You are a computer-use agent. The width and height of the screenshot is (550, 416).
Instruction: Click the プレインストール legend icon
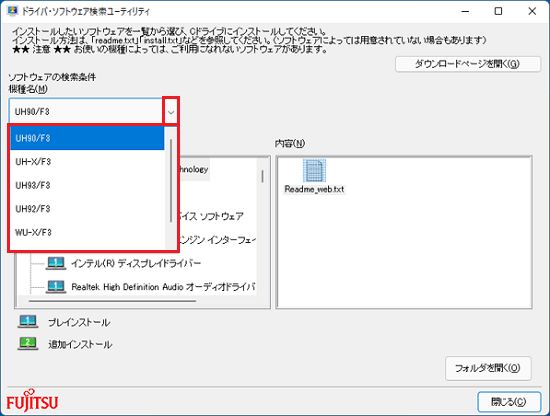[28, 322]
